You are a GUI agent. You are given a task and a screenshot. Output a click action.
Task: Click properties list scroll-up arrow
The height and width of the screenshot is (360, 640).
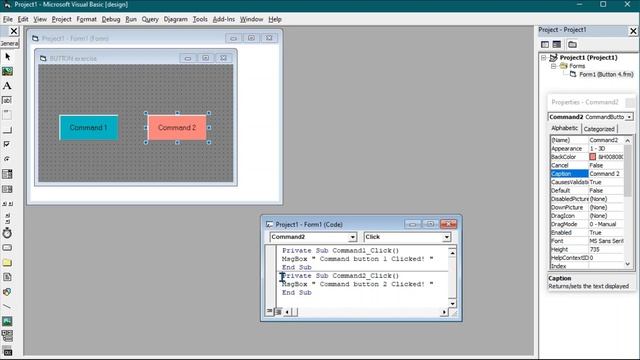pyautogui.click(x=628, y=140)
